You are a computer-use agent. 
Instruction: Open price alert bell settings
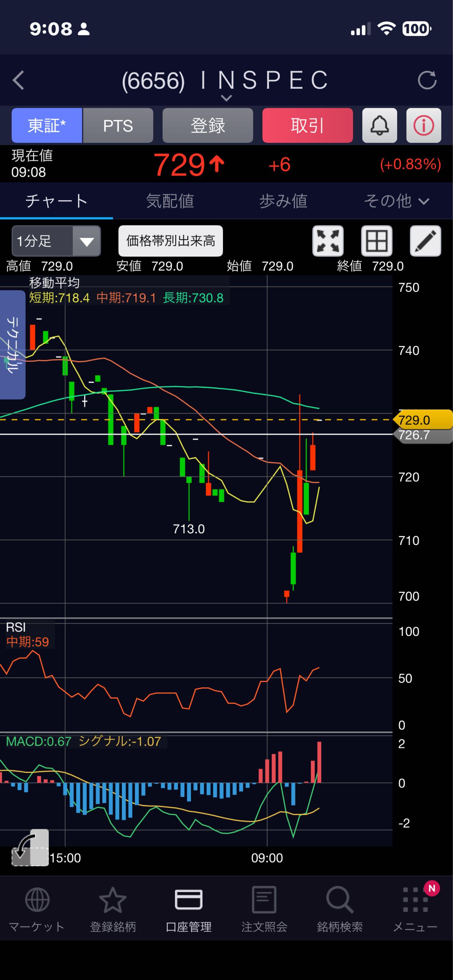(x=379, y=125)
